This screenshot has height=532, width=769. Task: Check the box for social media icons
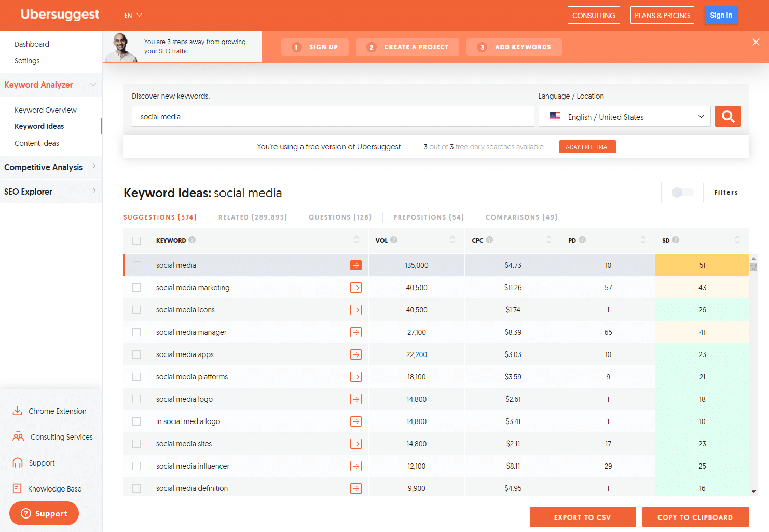(136, 310)
